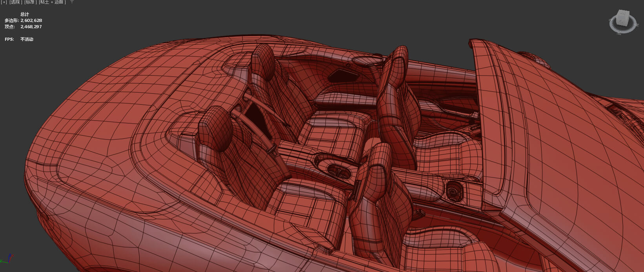This screenshot has height=272, width=644.
Task: Click the 多边形 count 2,602,628
Action: [31, 20]
